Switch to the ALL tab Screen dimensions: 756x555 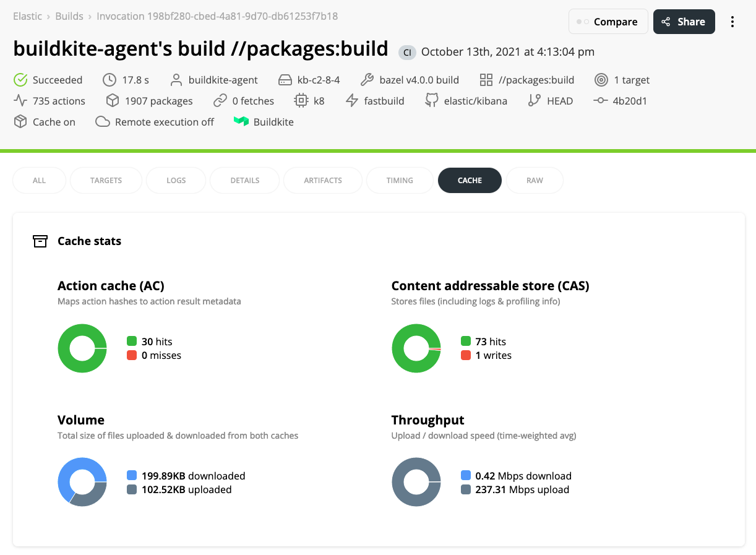click(39, 181)
